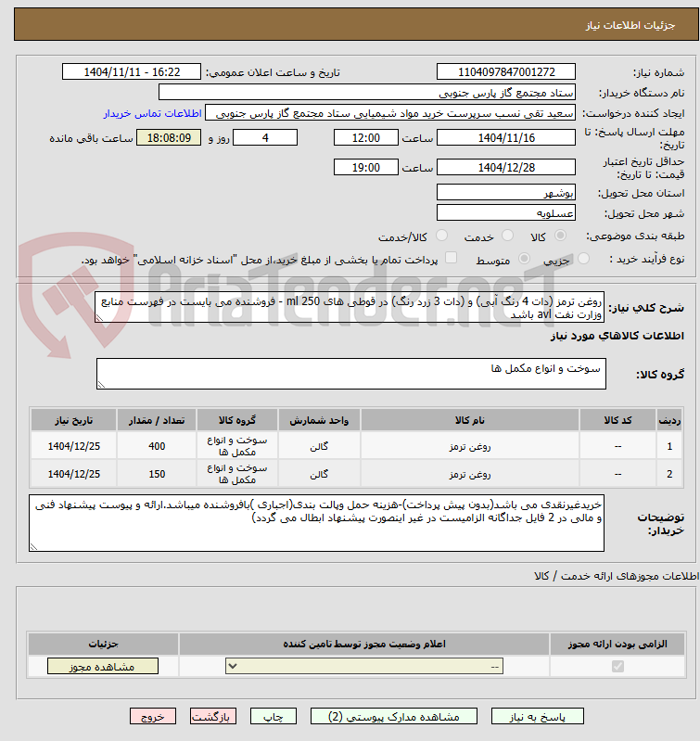Screen dimensions: 700x741
Task: Click the بازگشت back button
Action: [212, 717]
